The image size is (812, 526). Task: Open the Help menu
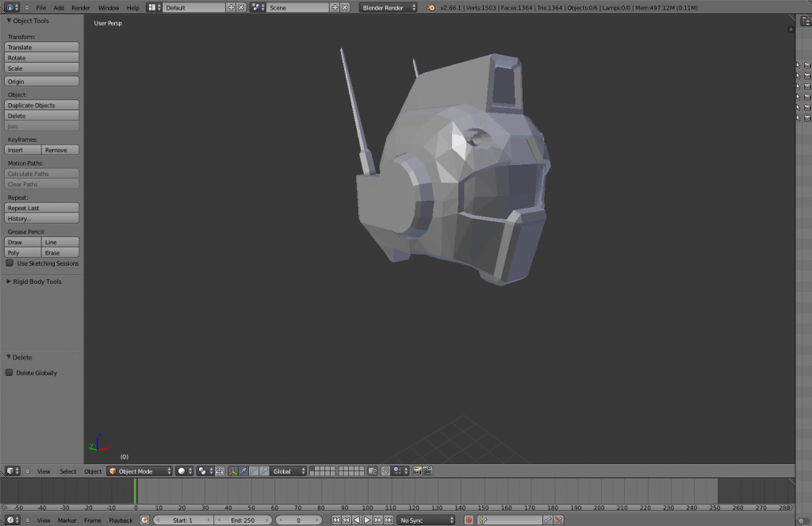(x=133, y=8)
